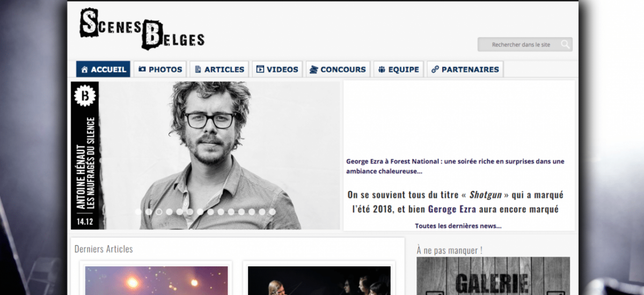Image resolution: width=644 pixels, height=295 pixels.
Task: Click the camera icon beside Photos
Action: pyautogui.click(x=142, y=69)
